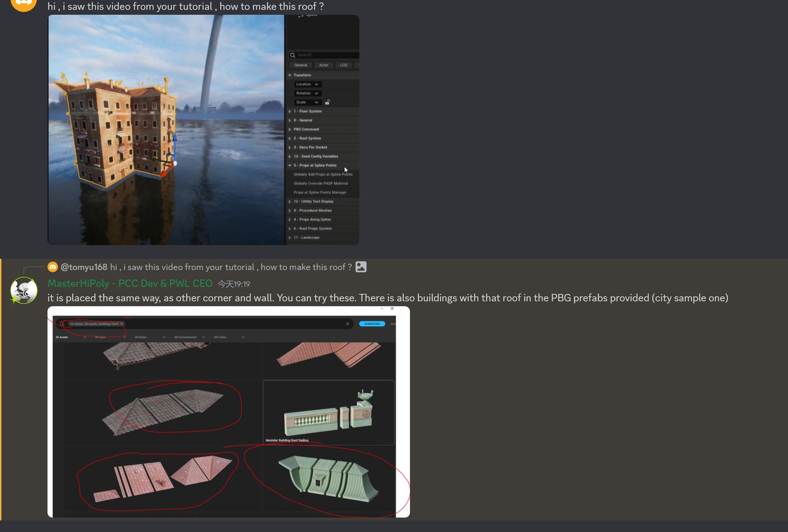Select the LOD filter tab
The image size is (788, 532).
coord(344,65)
